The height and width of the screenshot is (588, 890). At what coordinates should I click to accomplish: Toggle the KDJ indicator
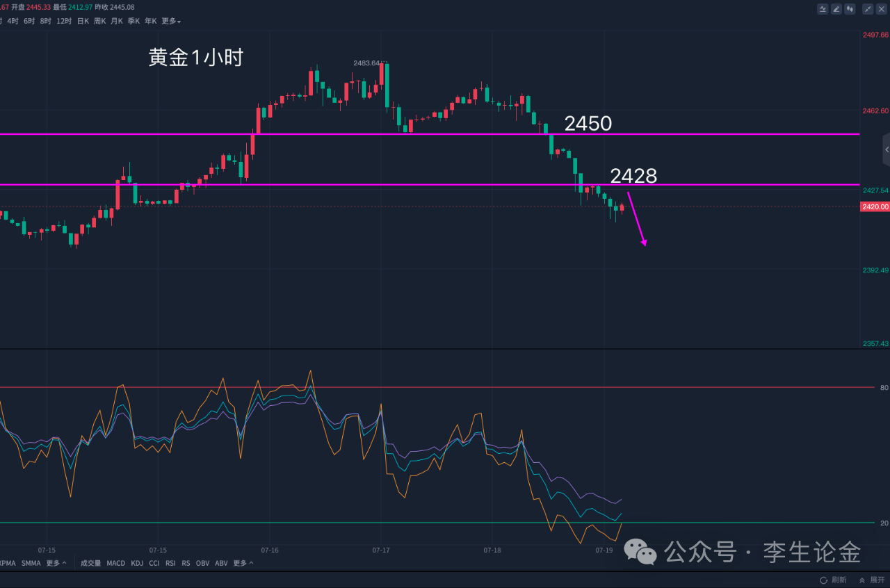pyautogui.click(x=137, y=563)
